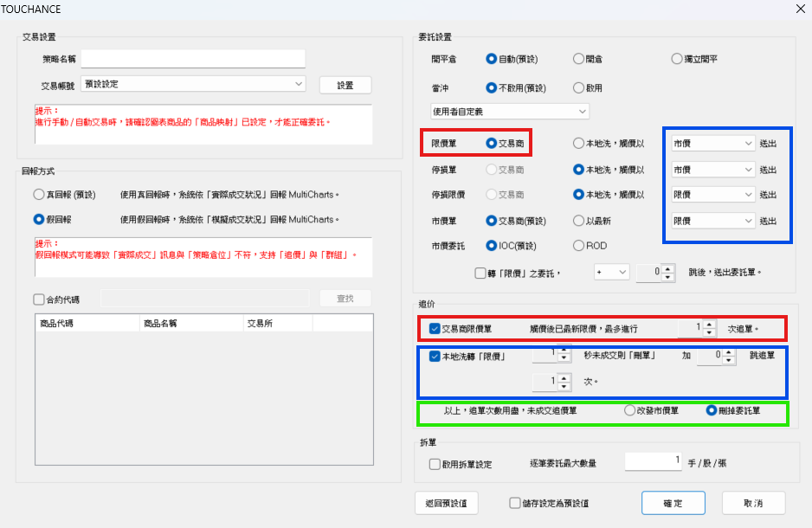Check the 轉「限價」之委託 checkbox
812x528 pixels.
480,273
